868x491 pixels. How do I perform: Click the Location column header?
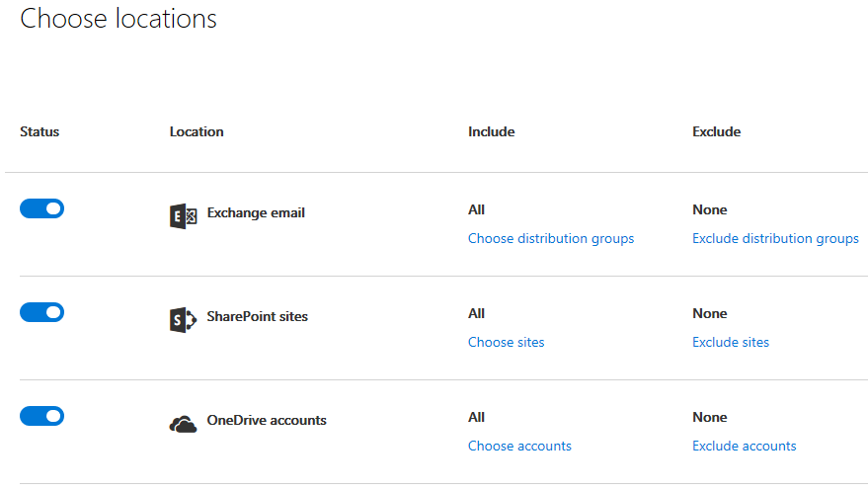tap(197, 132)
